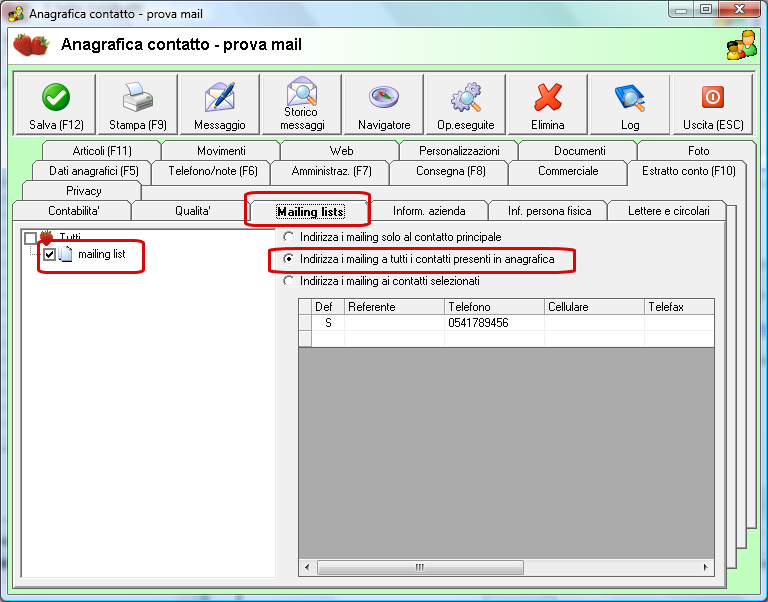
Task: Click the strawberry logo in header
Action: tap(31, 45)
